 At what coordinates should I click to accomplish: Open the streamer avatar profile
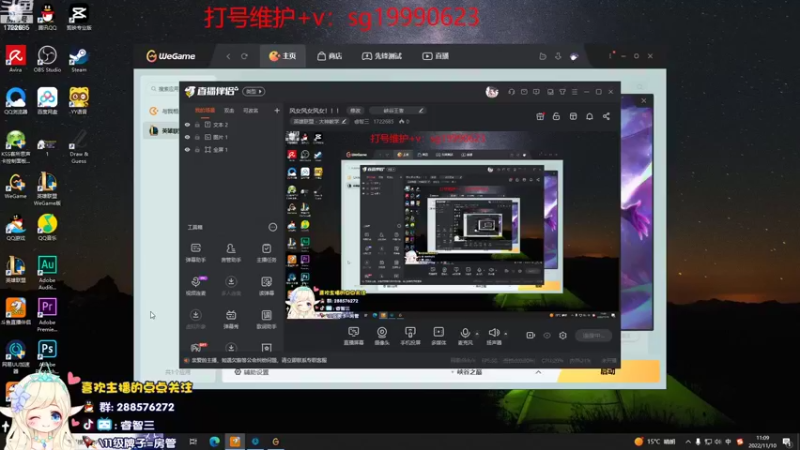click(x=492, y=92)
